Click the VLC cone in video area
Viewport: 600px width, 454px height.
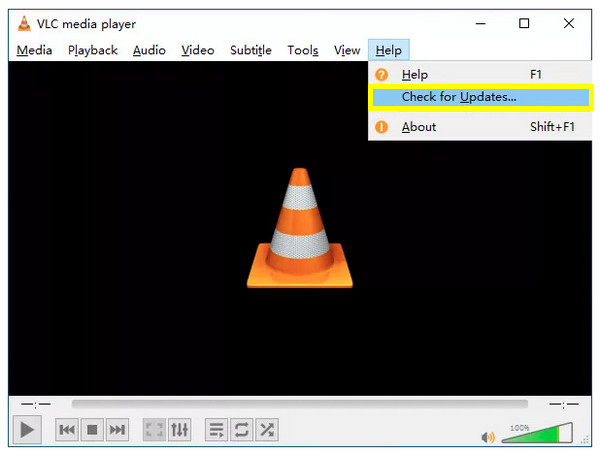click(300, 228)
